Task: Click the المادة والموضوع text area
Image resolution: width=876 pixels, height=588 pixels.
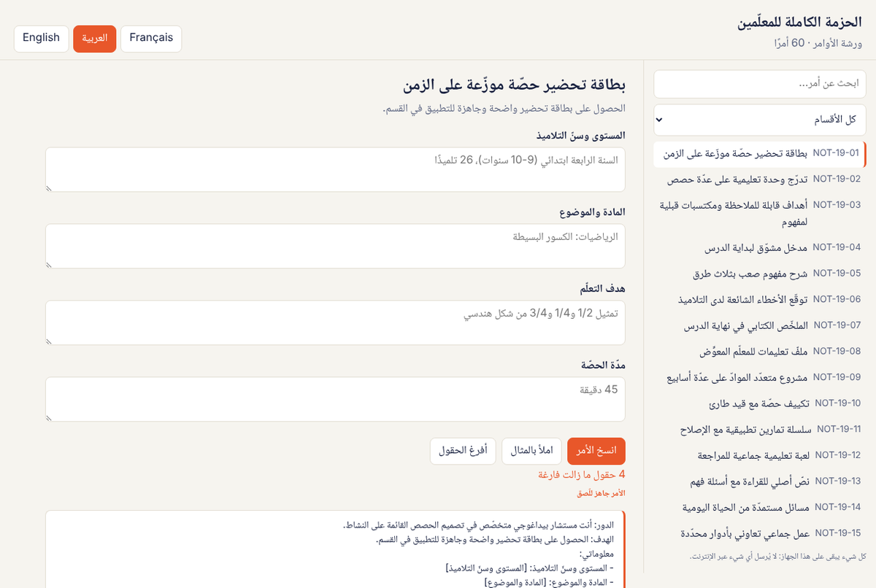Action: (x=335, y=247)
